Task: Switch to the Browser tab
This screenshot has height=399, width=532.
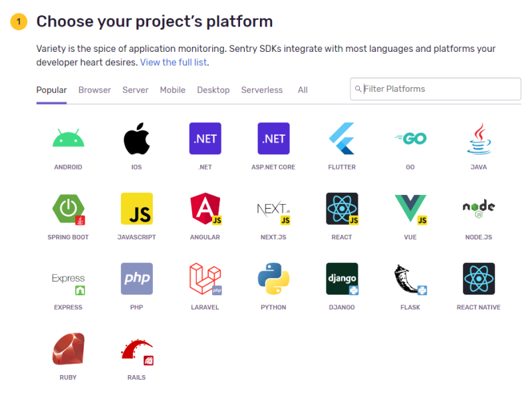Action: point(94,90)
